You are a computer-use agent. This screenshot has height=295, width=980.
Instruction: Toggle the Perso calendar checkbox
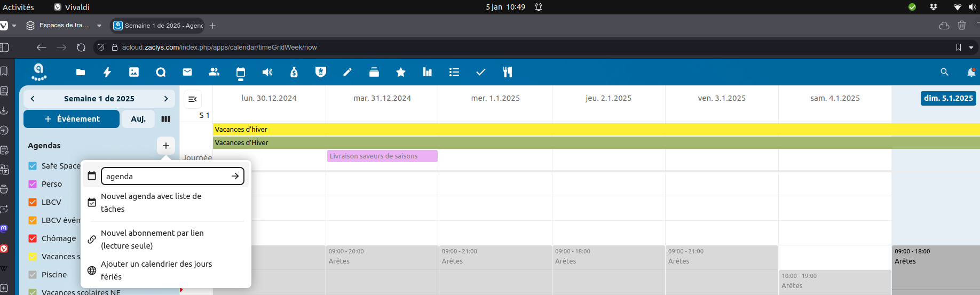point(33,184)
